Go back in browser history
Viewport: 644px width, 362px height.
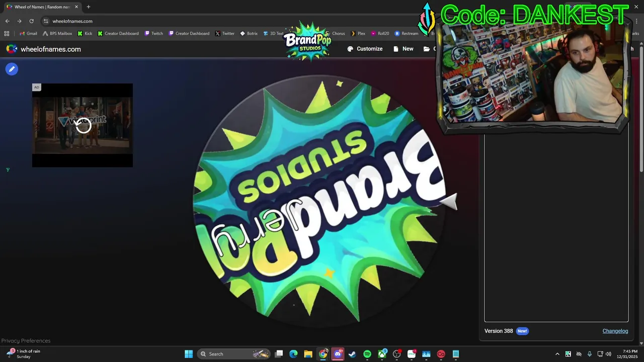(x=7, y=21)
